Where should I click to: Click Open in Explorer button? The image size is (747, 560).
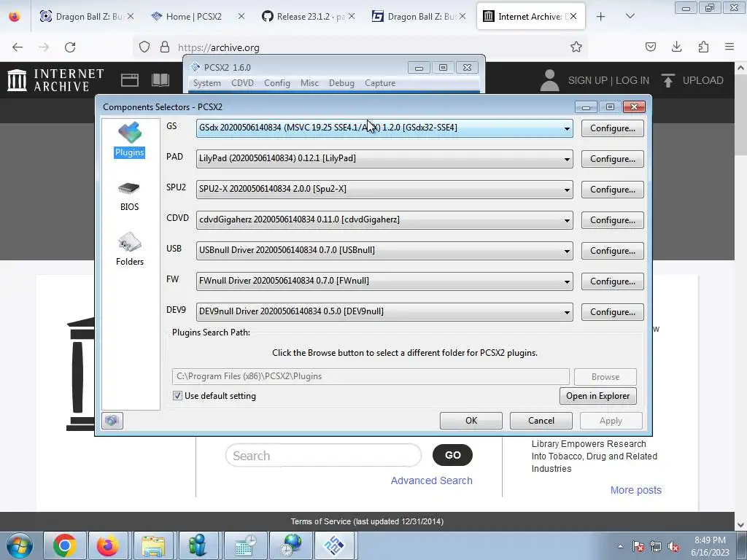point(598,396)
